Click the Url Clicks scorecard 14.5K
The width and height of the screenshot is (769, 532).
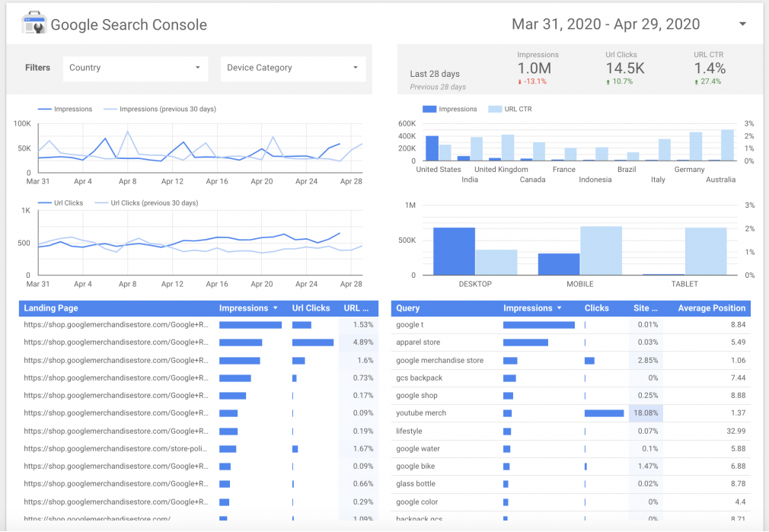coord(624,68)
